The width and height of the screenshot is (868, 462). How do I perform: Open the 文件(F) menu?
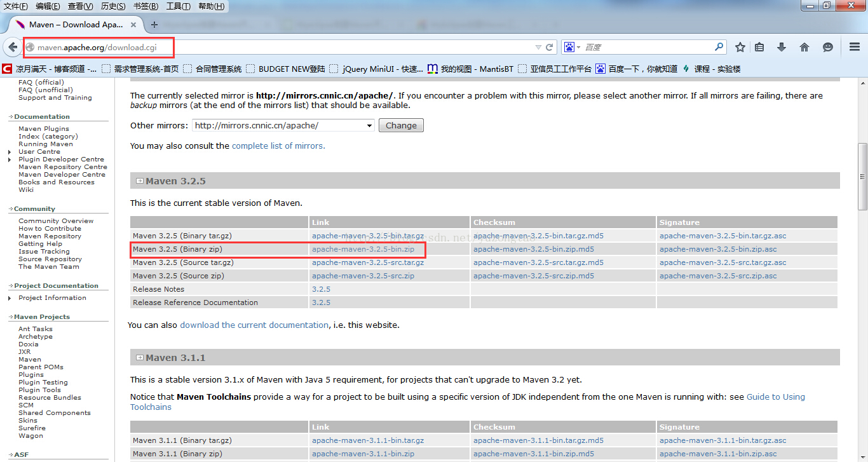coord(15,6)
